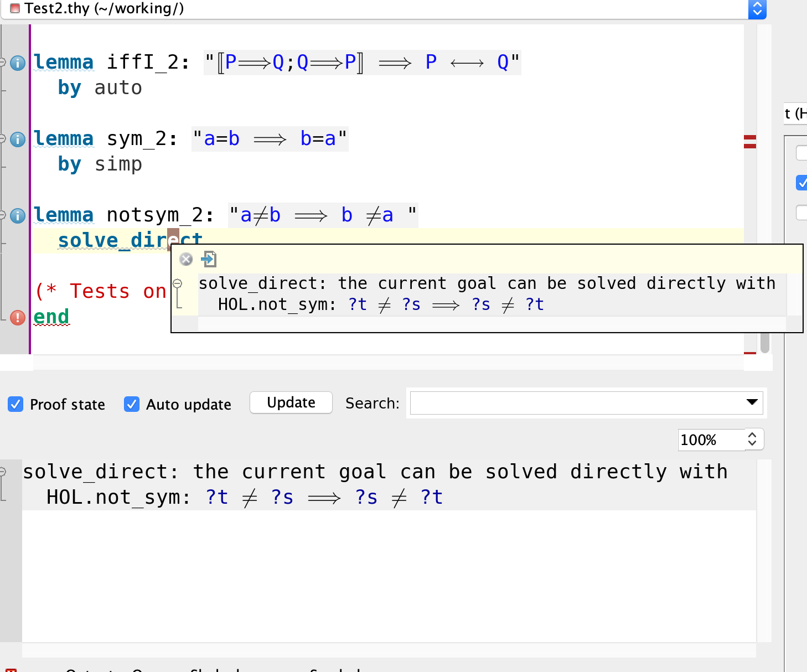807x672 pixels.
Task: Collapse the tooltip message via its disclosure handle
Action: [177, 283]
